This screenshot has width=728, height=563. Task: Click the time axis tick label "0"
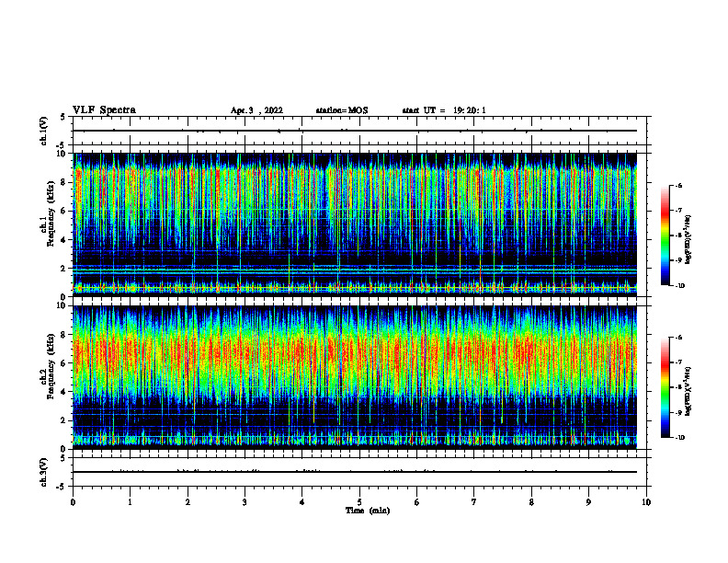click(73, 502)
